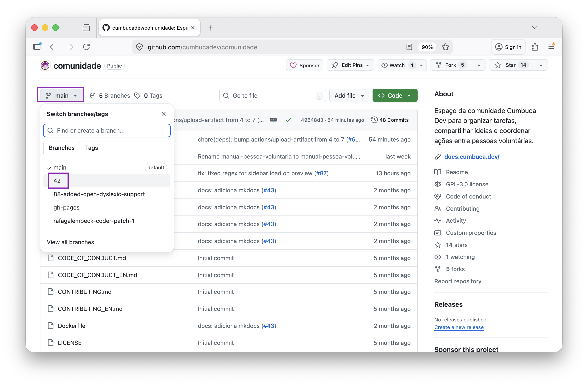This screenshot has width=588, height=386.
Task: Focus the Go to file search
Action: pos(272,96)
